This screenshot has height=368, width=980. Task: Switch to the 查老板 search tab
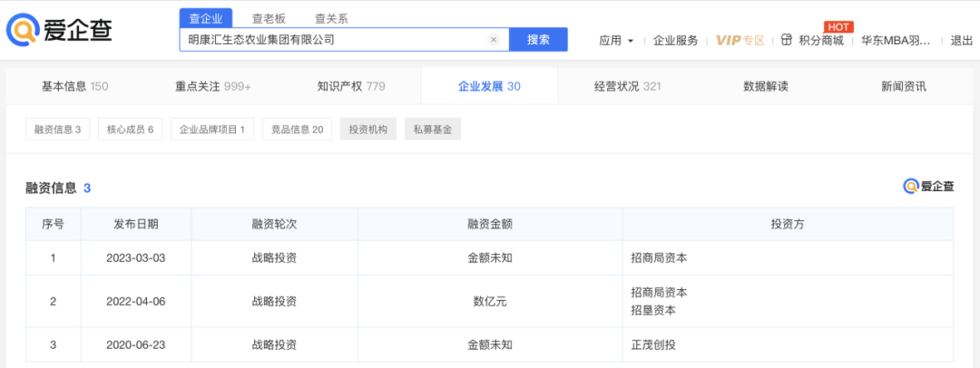(x=268, y=18)
